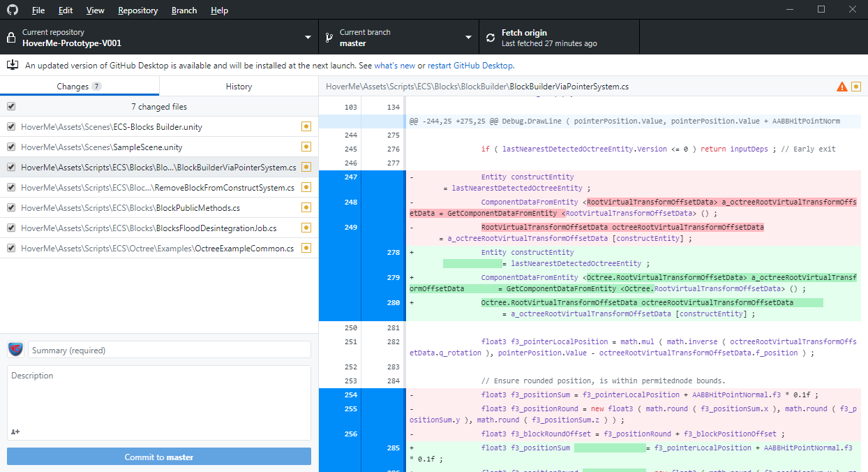The width and height of the screenshot is (868, 472).
Task: Toggle the 7 changed files select-all checkbox
Action: [x=10, y=107]
